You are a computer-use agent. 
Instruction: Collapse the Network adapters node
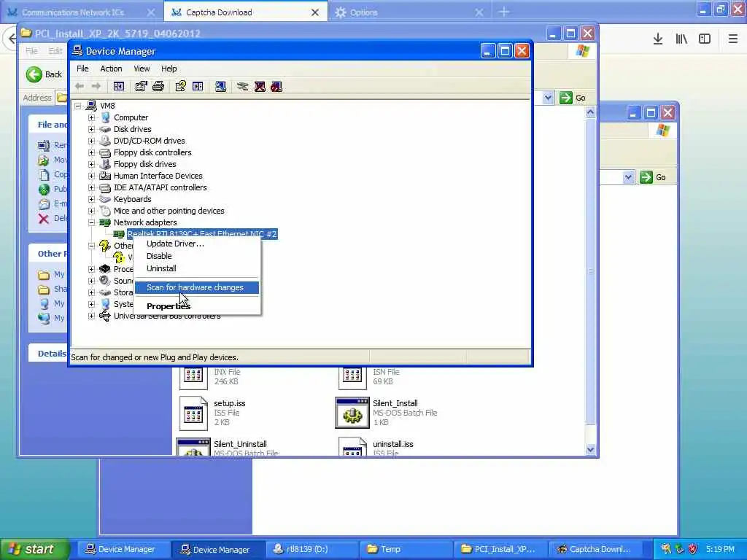point(91,222)
